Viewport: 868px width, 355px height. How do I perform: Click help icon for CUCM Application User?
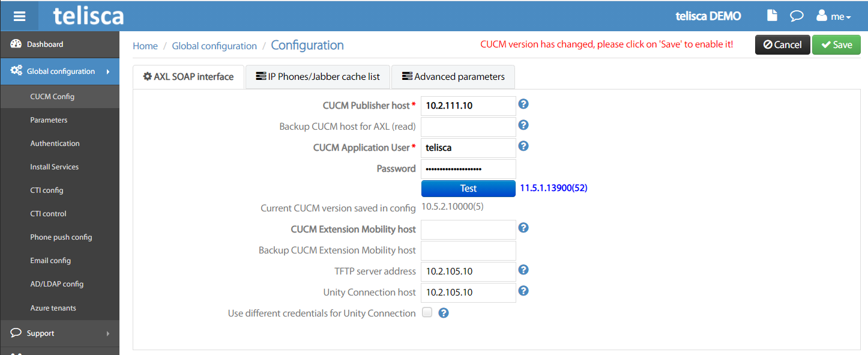[523, 147]
